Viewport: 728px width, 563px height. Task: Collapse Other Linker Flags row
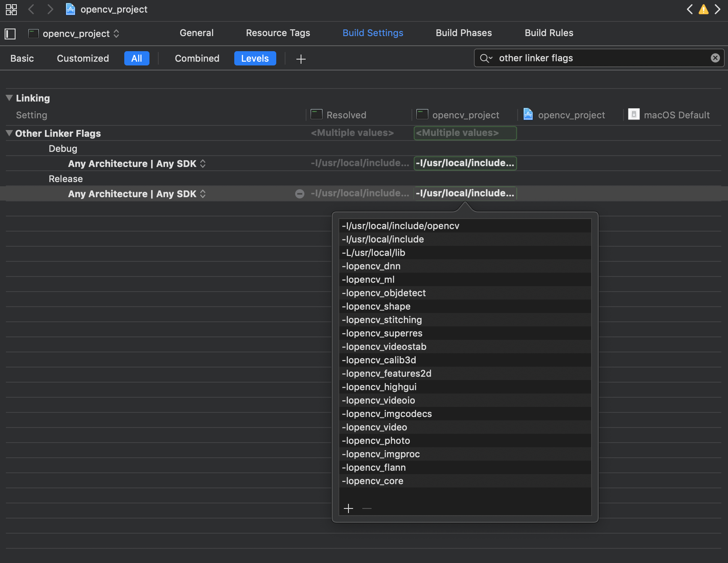pyautogui.click(x=9, y=133)
